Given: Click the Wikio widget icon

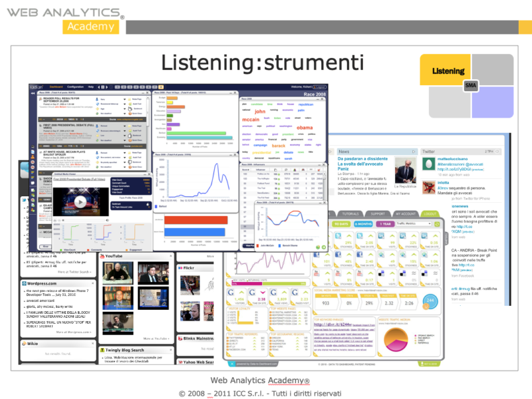Looking at the screenshot, I should (24, 343).
